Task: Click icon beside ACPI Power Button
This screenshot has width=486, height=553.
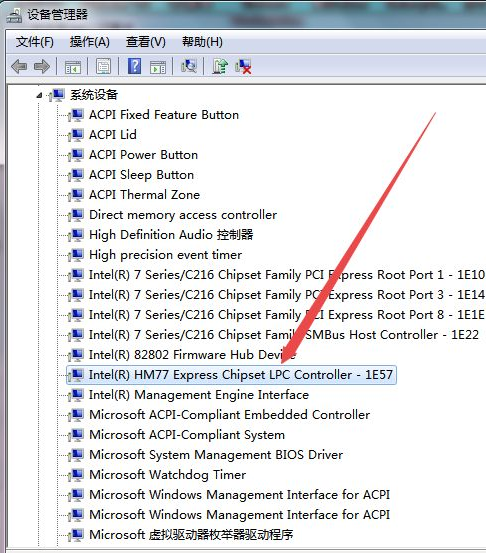Action: [x=76, y=155]
